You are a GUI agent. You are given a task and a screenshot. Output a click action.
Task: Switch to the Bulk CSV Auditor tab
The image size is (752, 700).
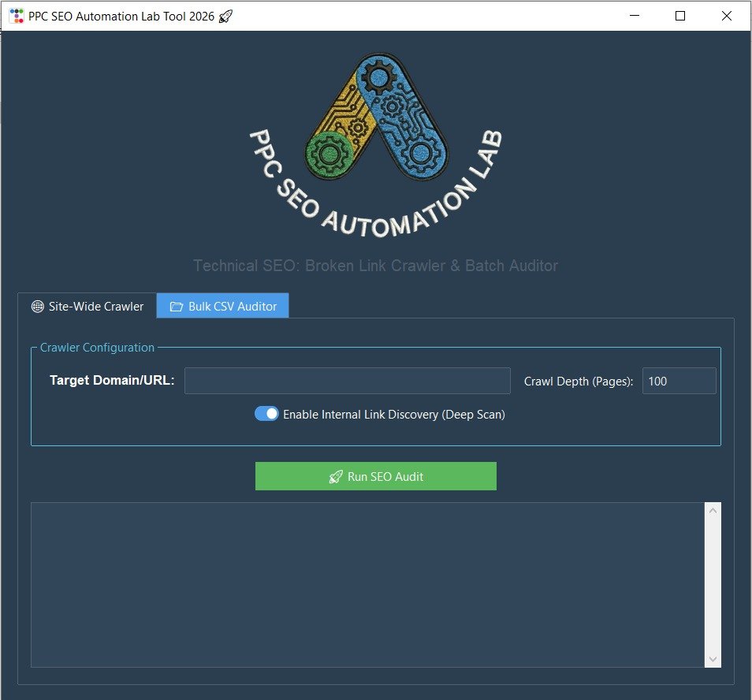click(x=223, y=306)
